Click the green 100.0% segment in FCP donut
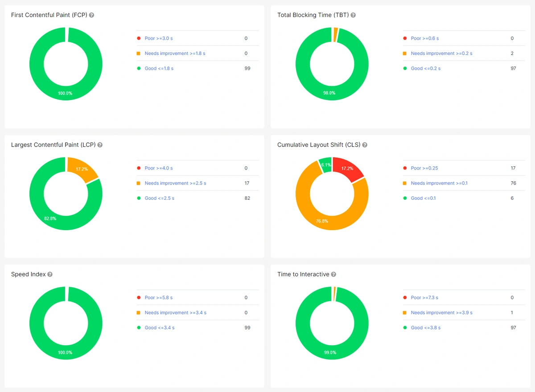535x392 pixels. (x=66, y=94)
